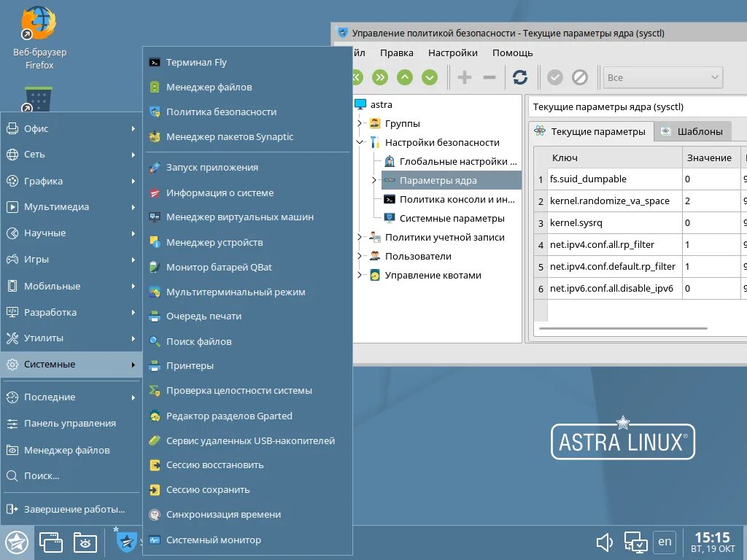
Task: Expand the Политики учетной записи node
Action: 359,236
